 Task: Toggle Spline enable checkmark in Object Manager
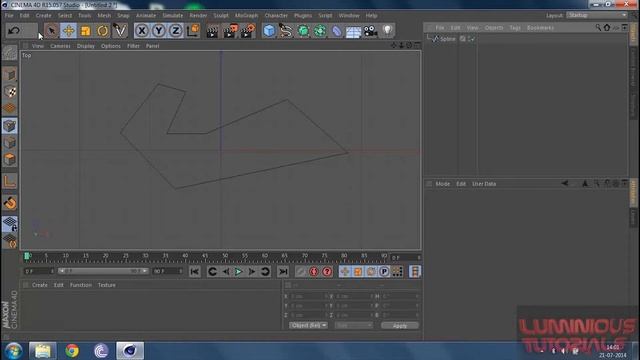472,39
